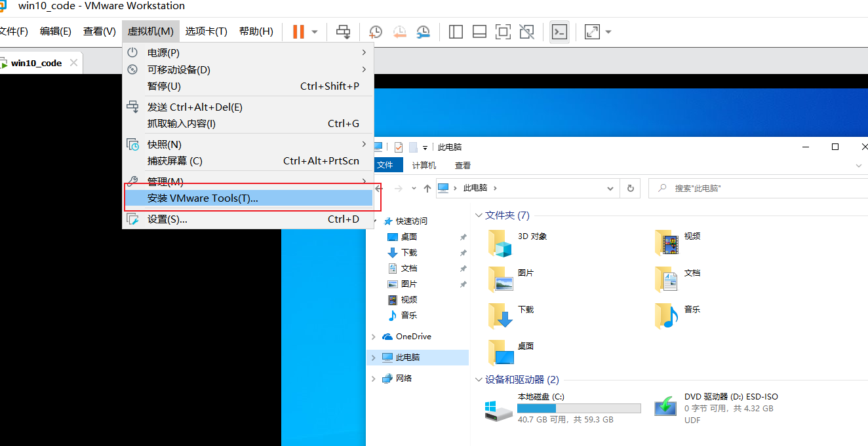Select 暂停(U) from the menu
868x446 pixels.
click(248, 86)
